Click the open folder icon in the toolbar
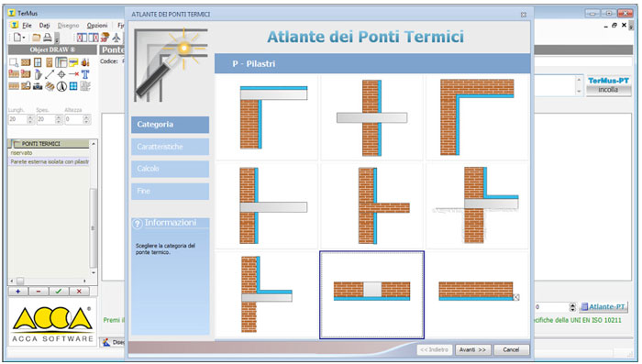Viewport: 642px width, 364px height. pos(37,38)
